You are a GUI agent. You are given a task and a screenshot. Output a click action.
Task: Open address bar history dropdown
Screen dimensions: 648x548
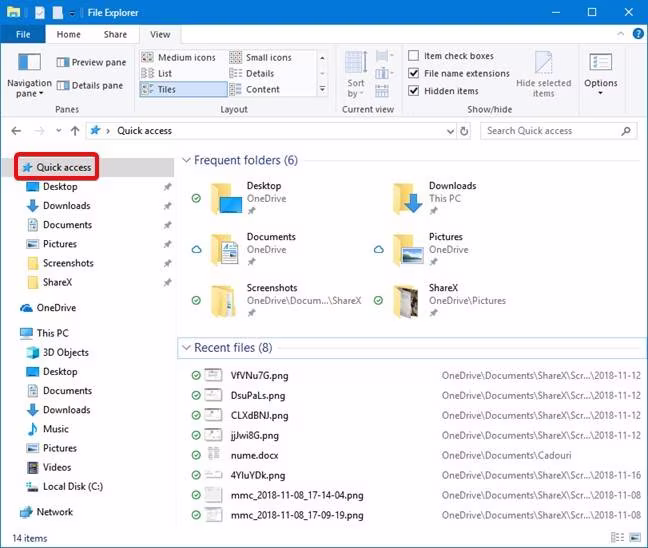pyautogui.click(x=450, y=131)
